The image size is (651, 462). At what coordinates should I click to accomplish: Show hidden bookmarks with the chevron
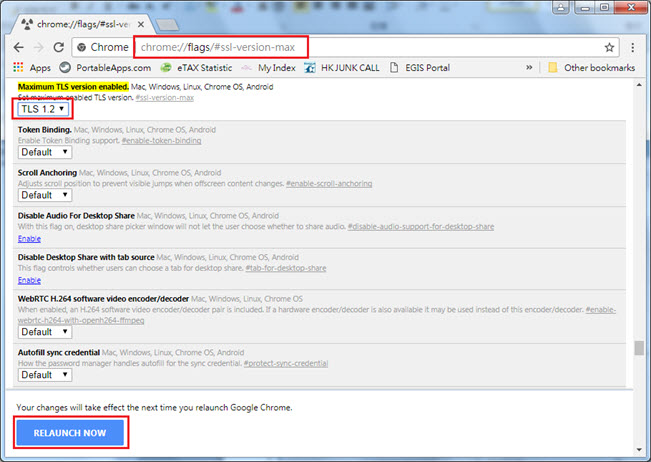click(x=529, y=68)
